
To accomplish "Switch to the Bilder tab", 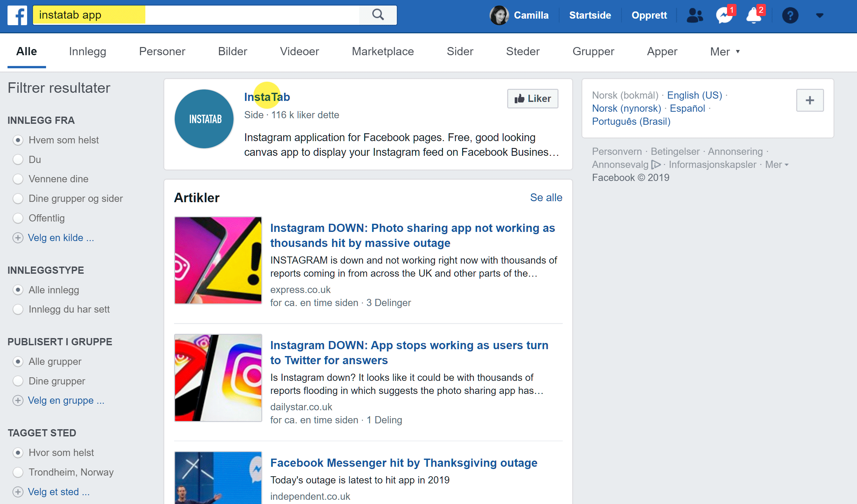I will [x=233, y=52].
